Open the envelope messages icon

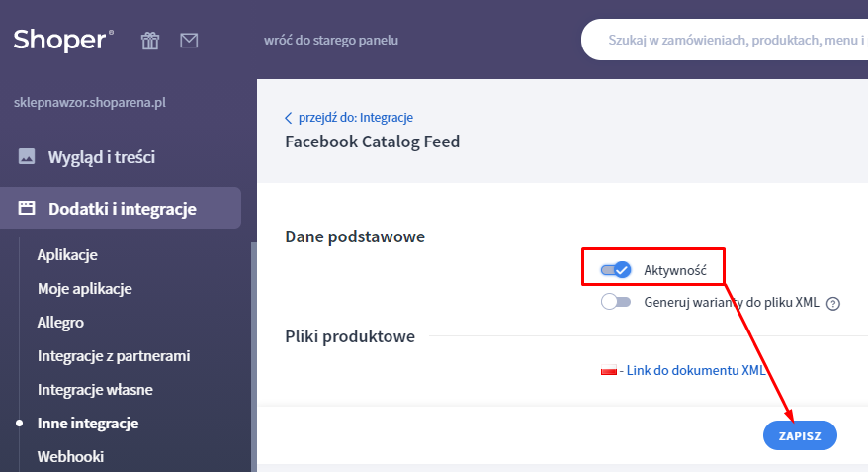[x=189, y=41]
